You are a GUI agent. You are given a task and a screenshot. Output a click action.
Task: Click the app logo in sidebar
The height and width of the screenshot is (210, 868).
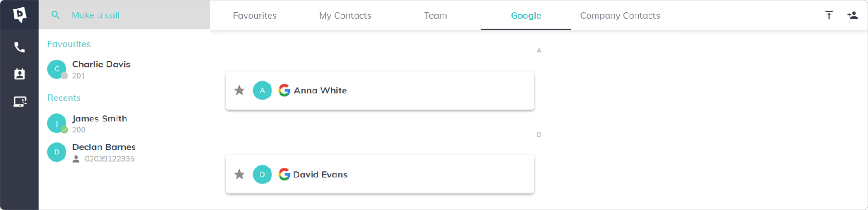click(x=19, y=15)
